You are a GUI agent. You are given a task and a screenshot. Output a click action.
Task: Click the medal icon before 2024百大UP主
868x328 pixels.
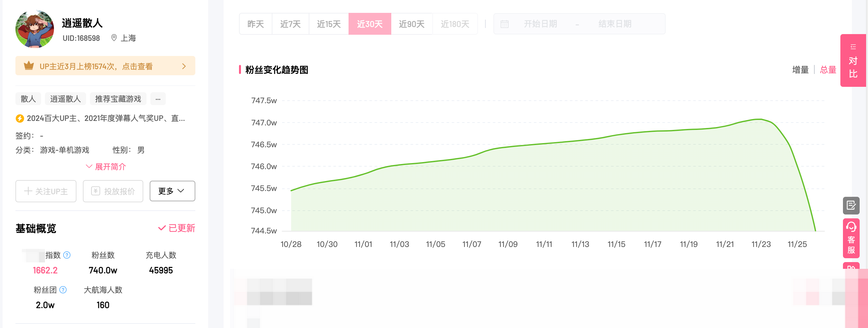(20, 118)
